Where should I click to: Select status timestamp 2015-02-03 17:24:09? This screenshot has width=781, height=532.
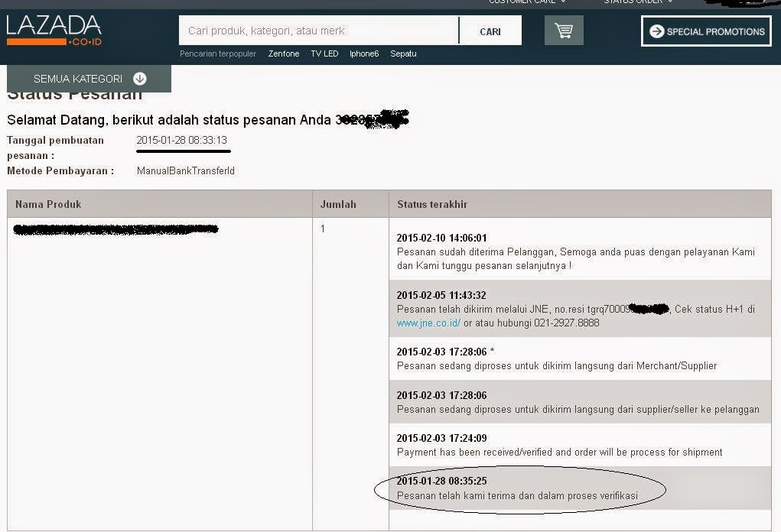coord(442,439)
